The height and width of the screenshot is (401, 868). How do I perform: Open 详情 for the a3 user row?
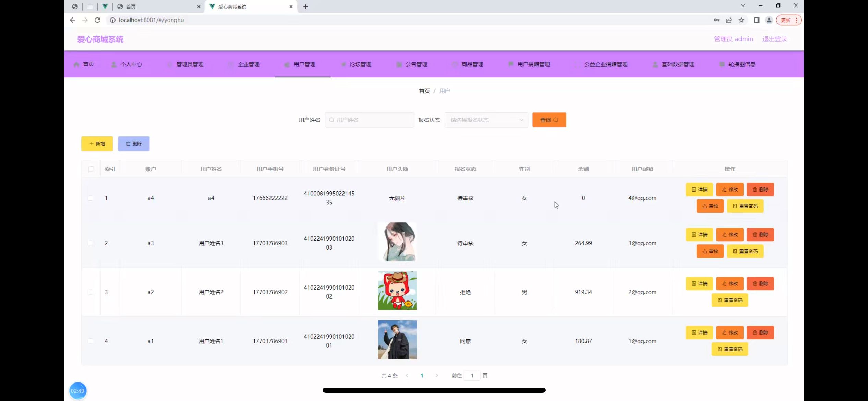tap(699, 235)
